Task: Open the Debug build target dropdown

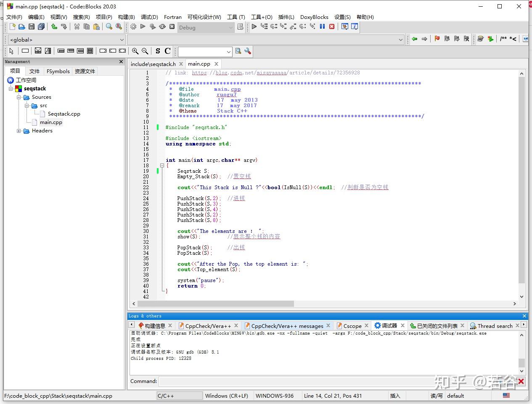Action: [205, 27]
